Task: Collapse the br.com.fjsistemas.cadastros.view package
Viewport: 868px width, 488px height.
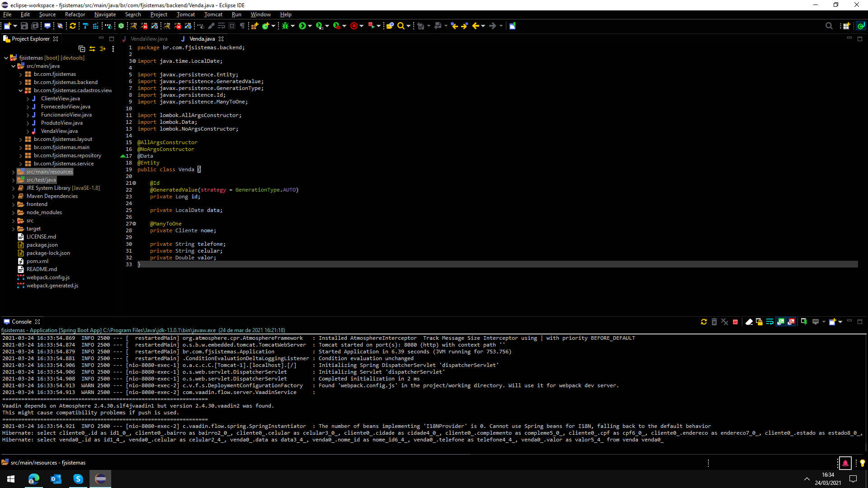Action: pos(20,90)
